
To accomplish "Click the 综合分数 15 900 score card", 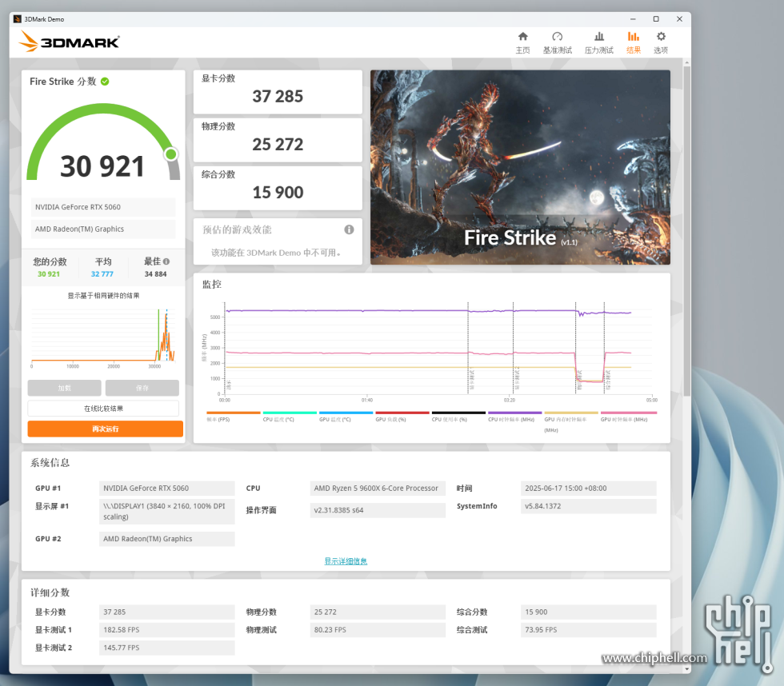I will pos(278,188).
